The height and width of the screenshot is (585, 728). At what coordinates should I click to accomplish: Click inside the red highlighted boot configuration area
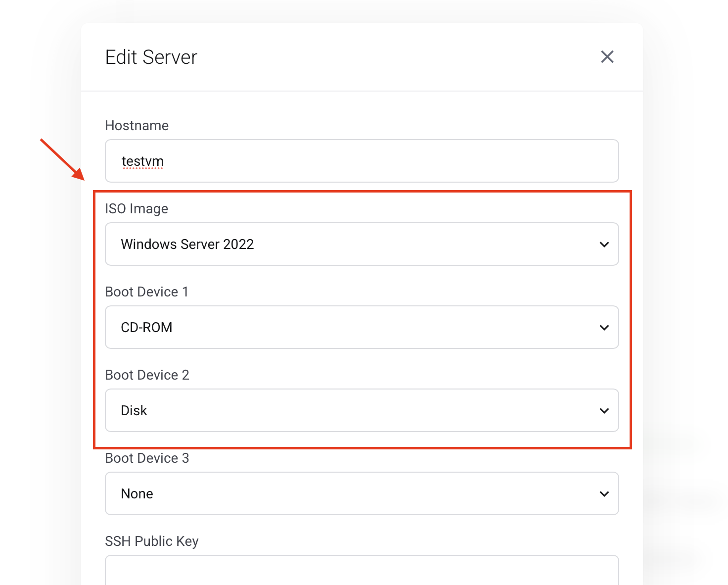(362, 317)
